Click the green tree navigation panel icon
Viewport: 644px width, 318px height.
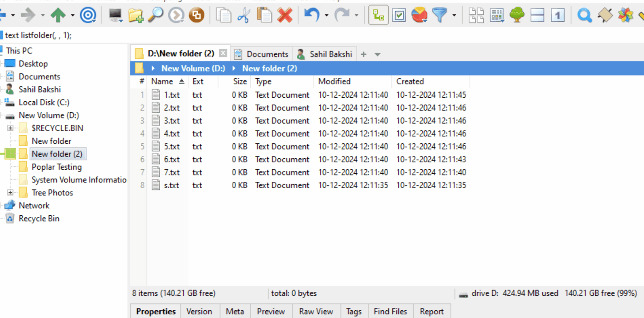(x=517, y=16)
